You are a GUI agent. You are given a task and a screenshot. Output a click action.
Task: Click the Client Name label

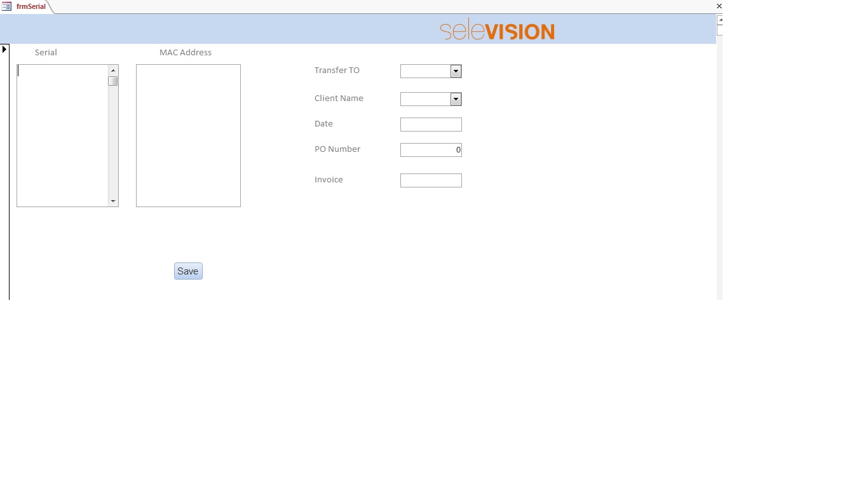point(339,98)
